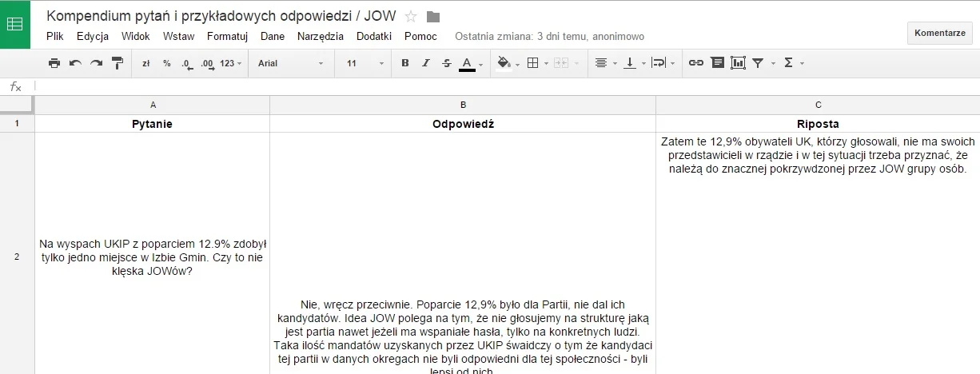
Task: Select row 2 header
Action: point(17,256)
